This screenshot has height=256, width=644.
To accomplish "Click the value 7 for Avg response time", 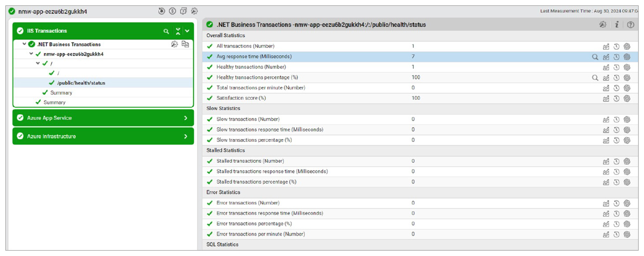I will 413,57.
